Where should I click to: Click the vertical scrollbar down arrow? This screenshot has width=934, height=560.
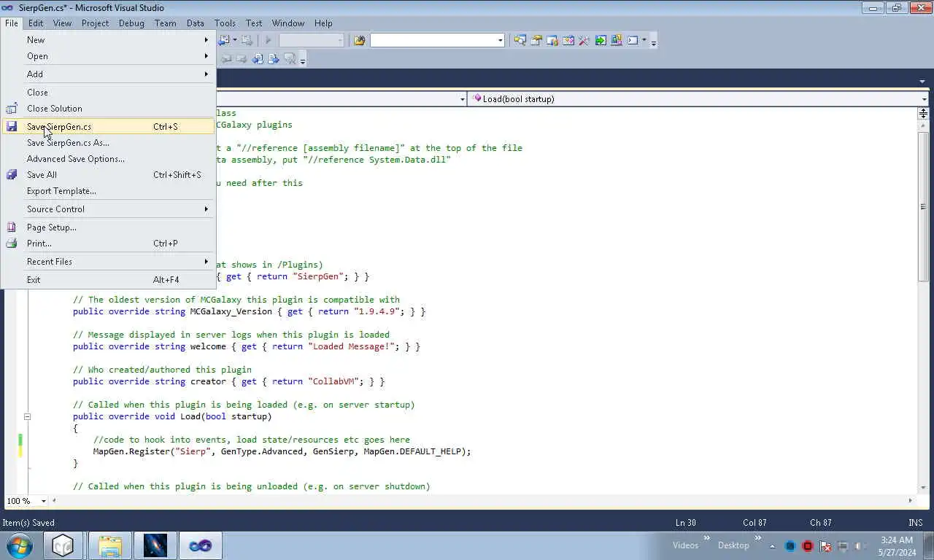point(923,488)
